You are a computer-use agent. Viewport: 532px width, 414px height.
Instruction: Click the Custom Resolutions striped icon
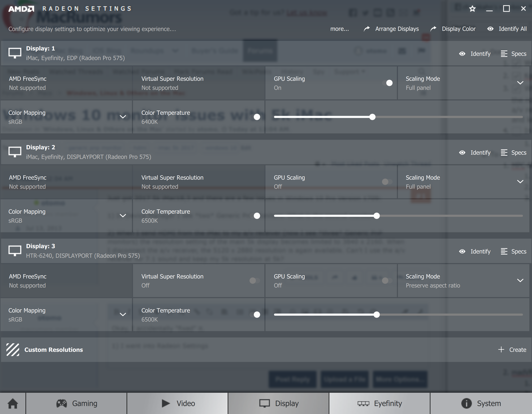click(x=13, y=350)
